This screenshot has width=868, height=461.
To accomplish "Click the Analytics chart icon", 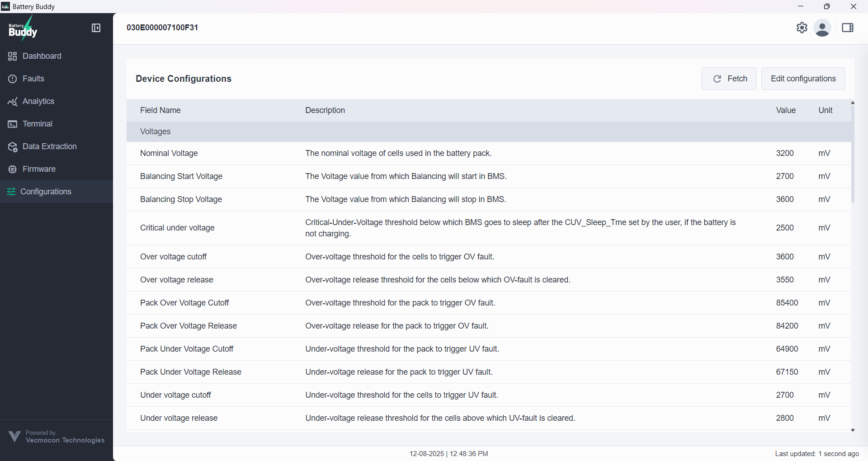I will coord(12,101).
